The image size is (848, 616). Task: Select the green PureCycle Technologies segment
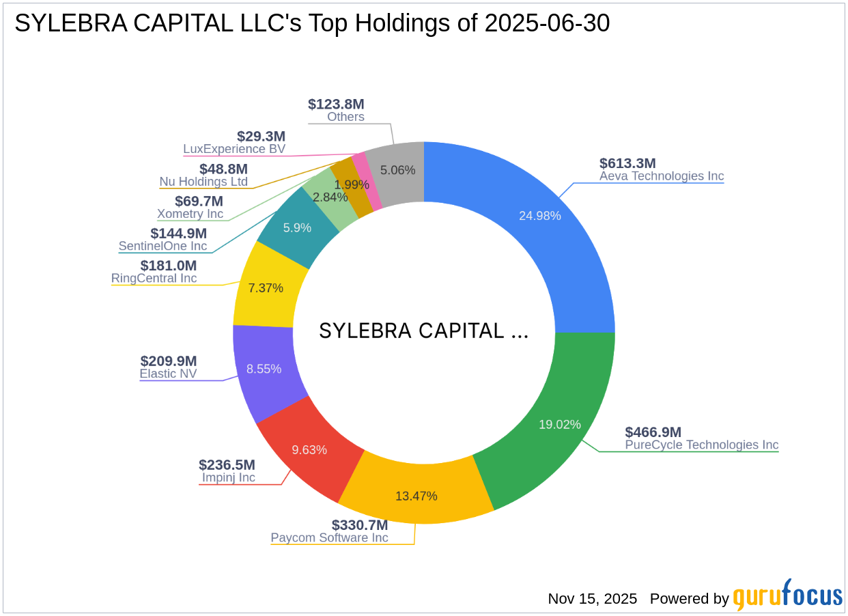(560, 423)
